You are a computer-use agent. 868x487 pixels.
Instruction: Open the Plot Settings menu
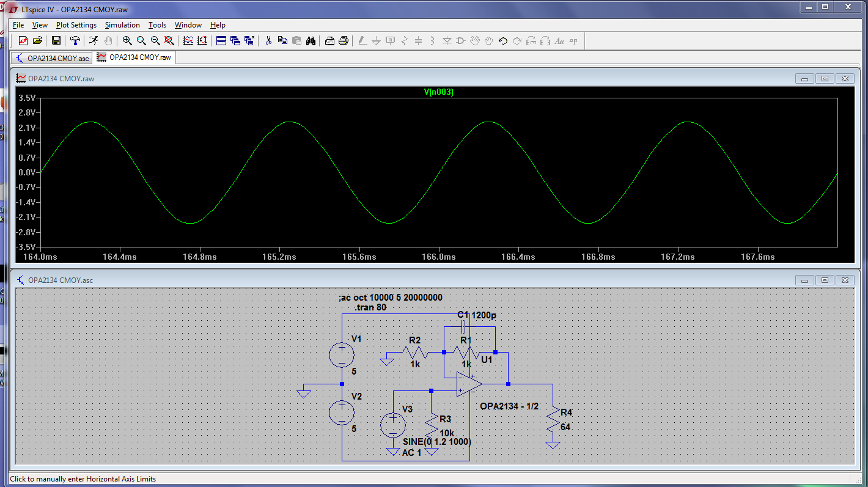coord(76,25)
